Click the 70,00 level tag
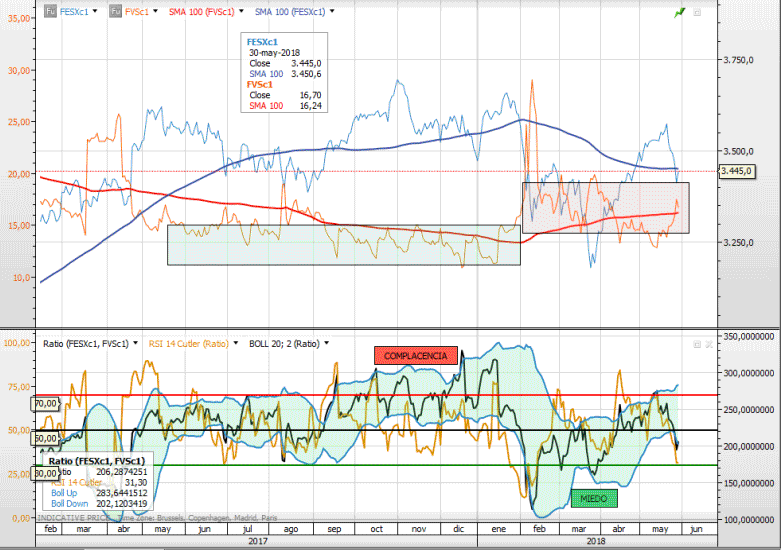 (x=46, y=403)
